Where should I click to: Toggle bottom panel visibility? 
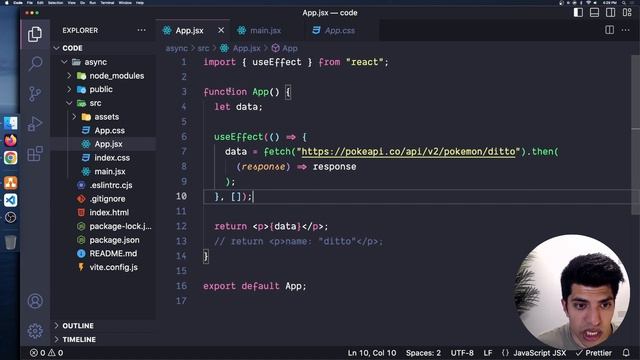[x=595, y=13]
